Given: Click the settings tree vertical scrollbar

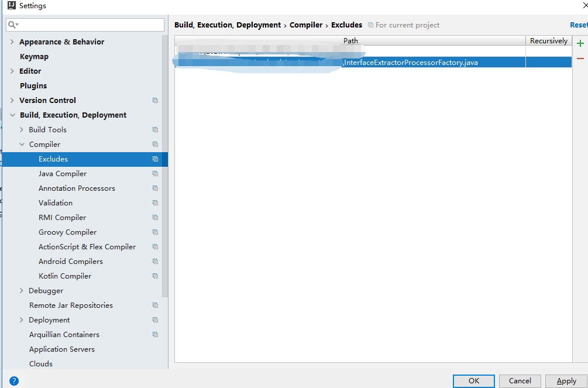Looking at the screenshot, I should coord(165,166).
